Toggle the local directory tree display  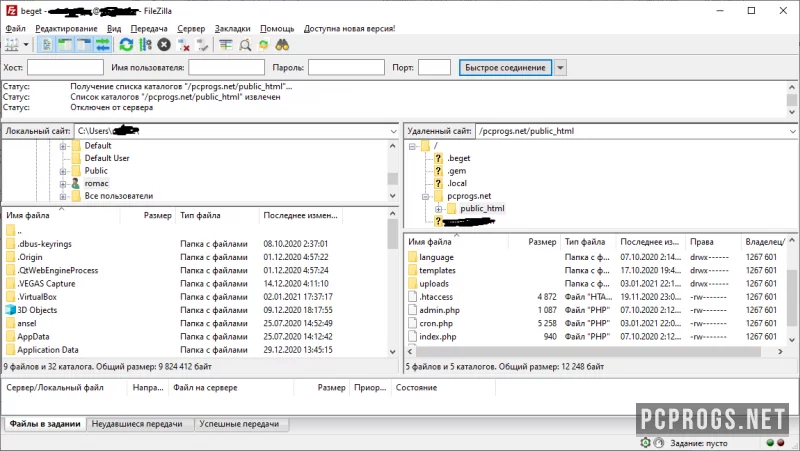(x=65, y=45)
